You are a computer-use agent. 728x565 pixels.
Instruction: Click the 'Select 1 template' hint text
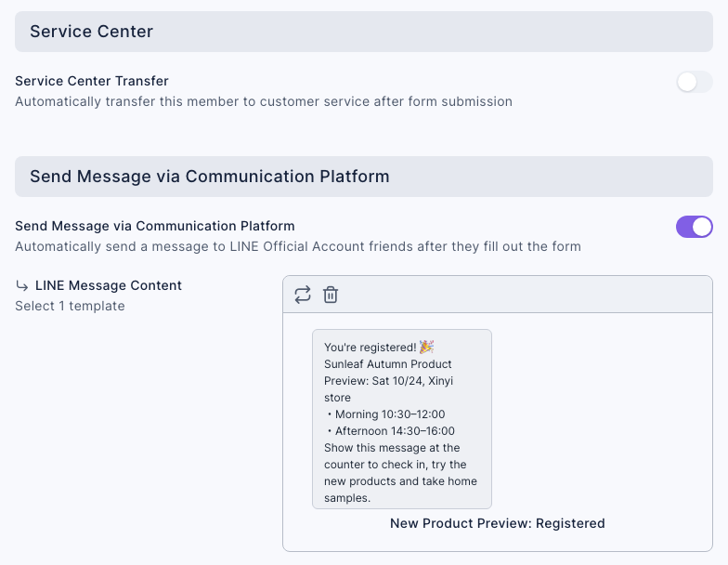point(71,306)
